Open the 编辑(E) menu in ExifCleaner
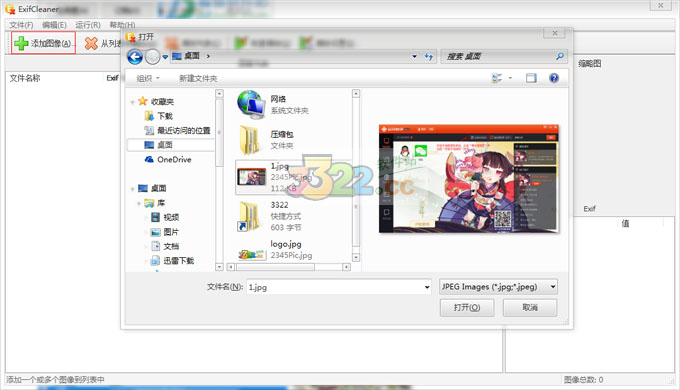 point(54,25)
